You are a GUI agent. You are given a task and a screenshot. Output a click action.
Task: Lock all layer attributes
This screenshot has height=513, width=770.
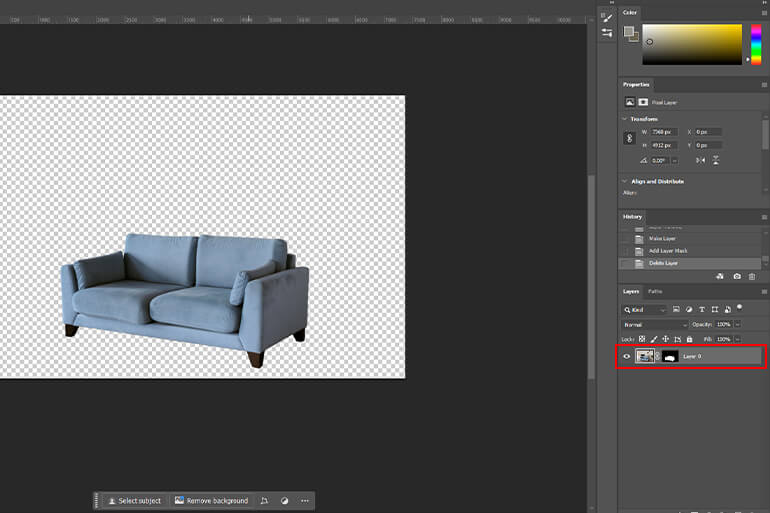click(689, 339)
